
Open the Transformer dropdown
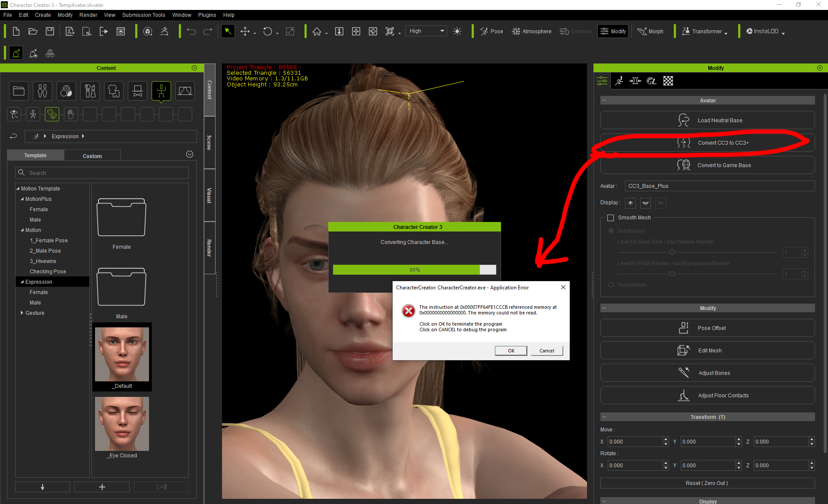(x=704, y=32)
